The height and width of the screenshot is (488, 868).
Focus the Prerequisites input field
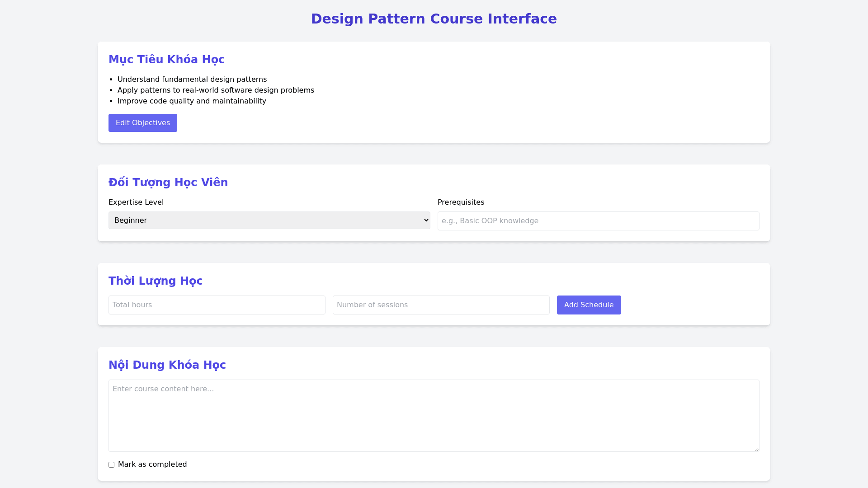(598, 221)
